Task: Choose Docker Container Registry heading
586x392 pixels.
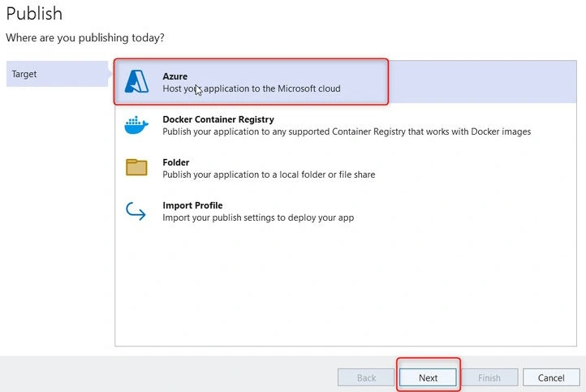Action: pyautogui.click(x=218, y=119)
